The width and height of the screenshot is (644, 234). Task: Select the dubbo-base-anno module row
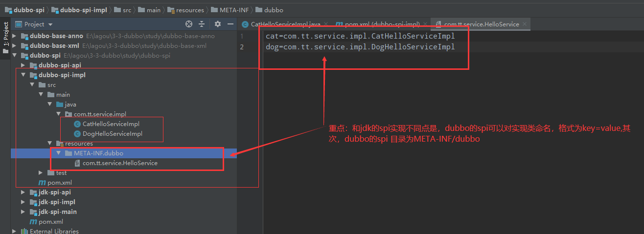coord(124,36)
